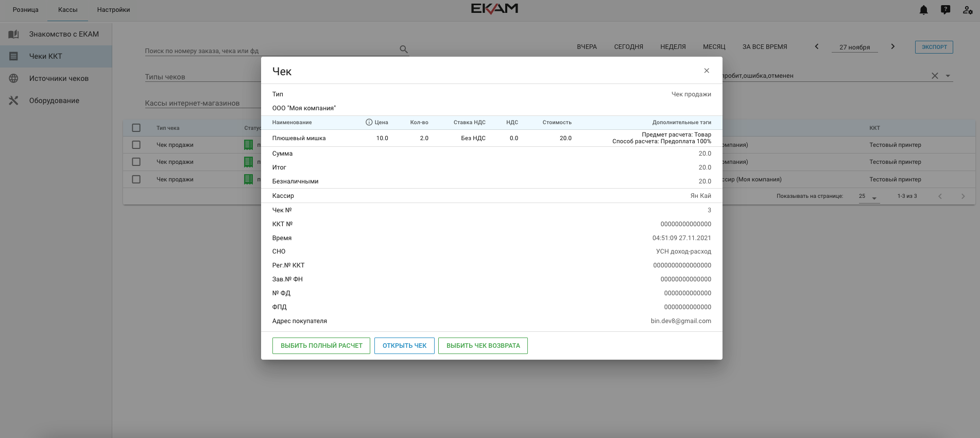Toggle the select-all checkbox in table header
This screenshot has height=438, width=980.
pyautogui.click(x=136, y=128)
